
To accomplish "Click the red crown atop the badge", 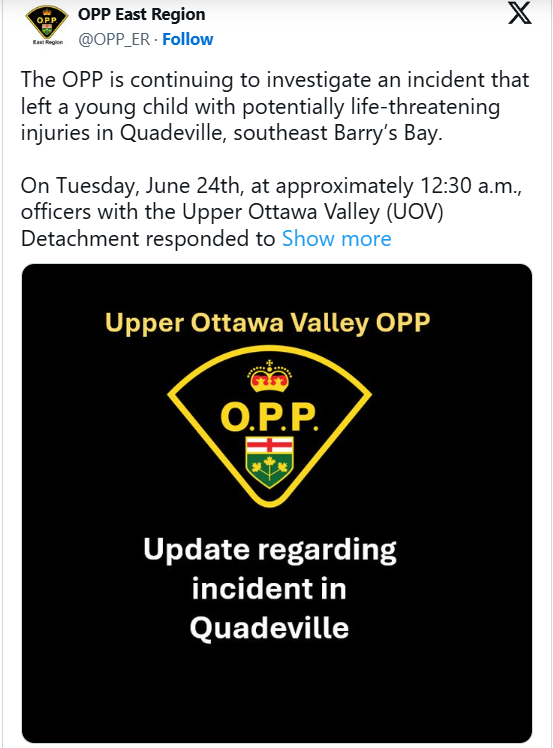I will (x=270, y=376).
